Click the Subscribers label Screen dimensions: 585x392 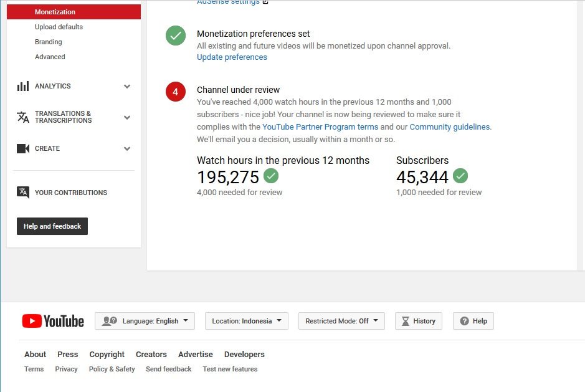click(x=422, y=161)
